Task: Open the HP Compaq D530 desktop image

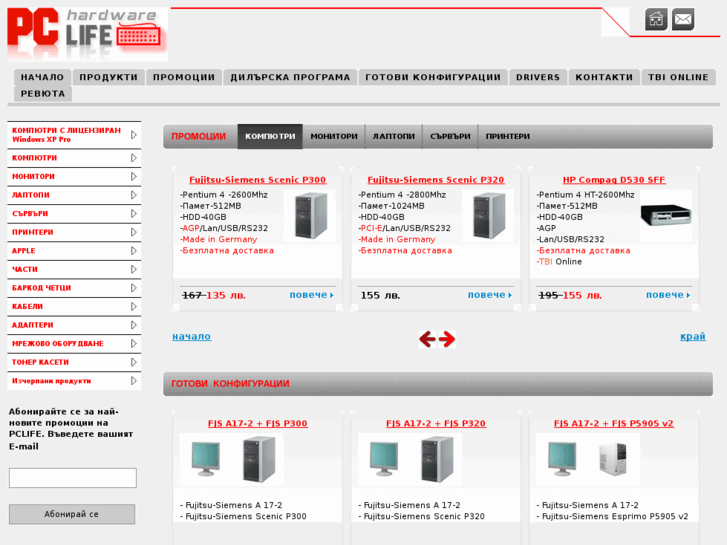Action: tap(666, 216)
